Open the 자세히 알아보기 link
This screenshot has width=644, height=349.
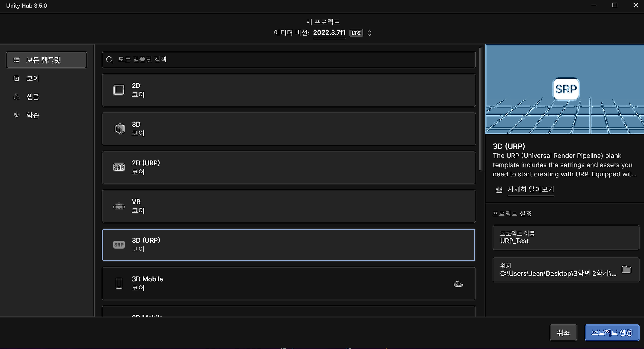(x=531, y=189)
